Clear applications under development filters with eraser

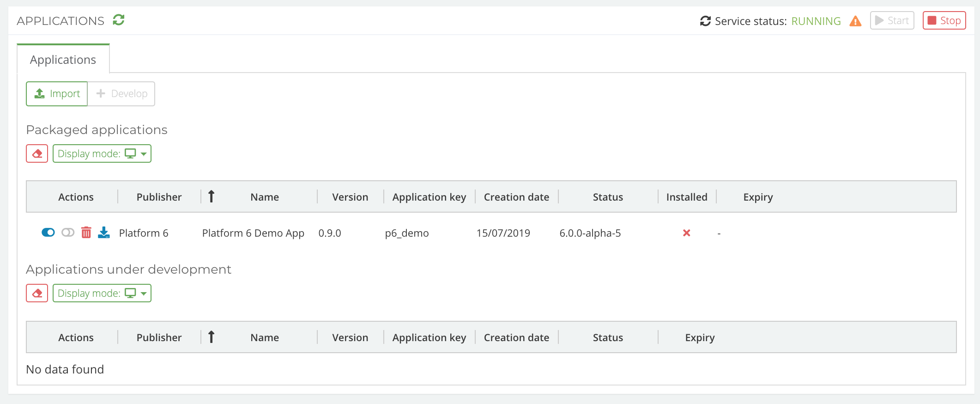coord(37,293)
